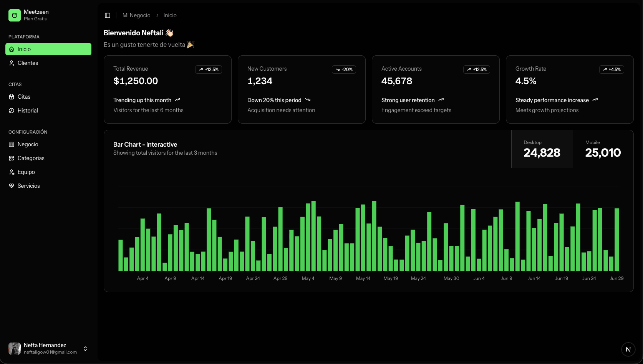Click the Inicio breadcrumb
The width and height of the screenshot is (643, 364).
click(170, 15)
